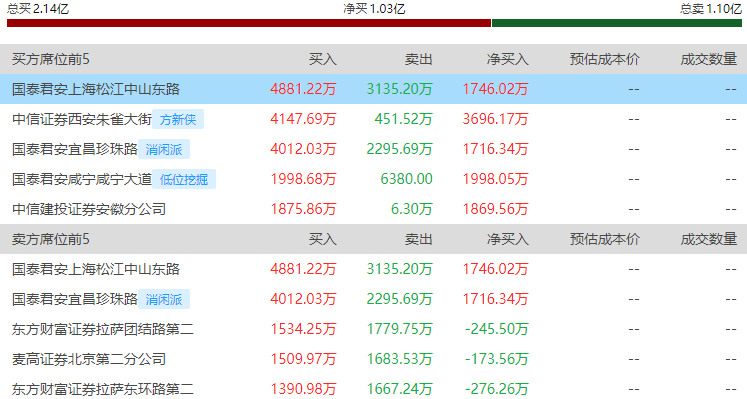Click the red total-buy bar segment
Screen dimensions: 747x399
click(x=249, y=23)
